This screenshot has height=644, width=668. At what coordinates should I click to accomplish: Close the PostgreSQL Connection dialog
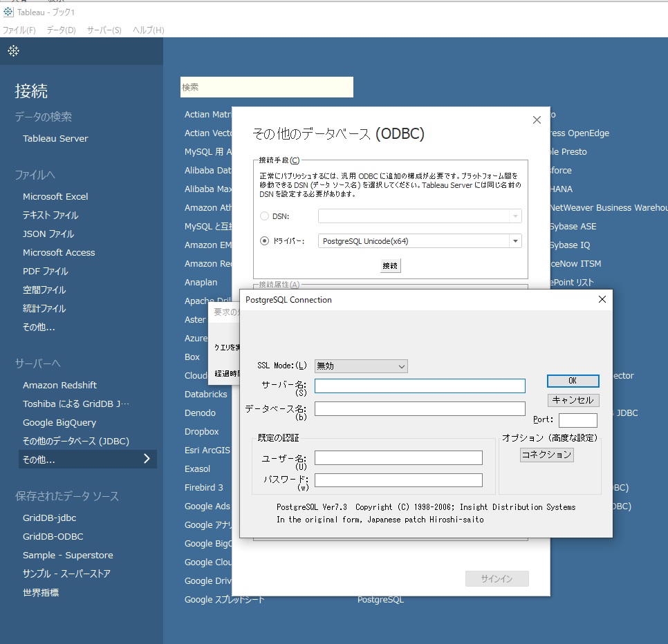pyautogui.click(x=602, y=299)
